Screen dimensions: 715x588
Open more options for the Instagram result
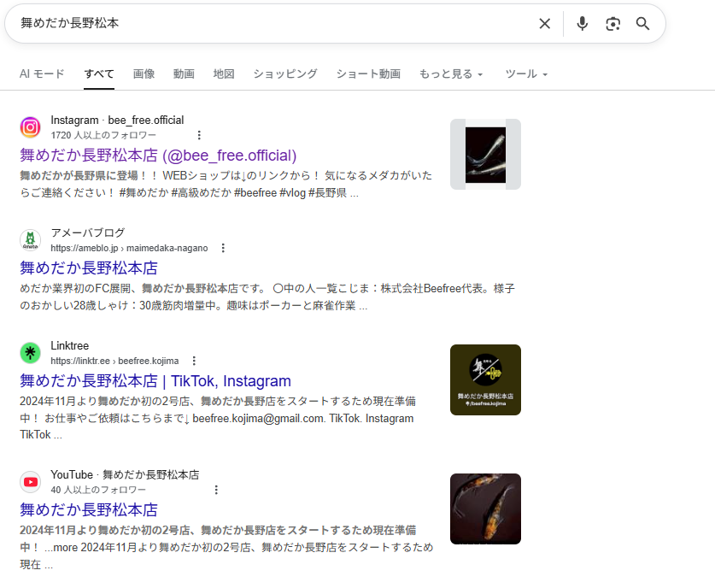click(x=199, y=135)
